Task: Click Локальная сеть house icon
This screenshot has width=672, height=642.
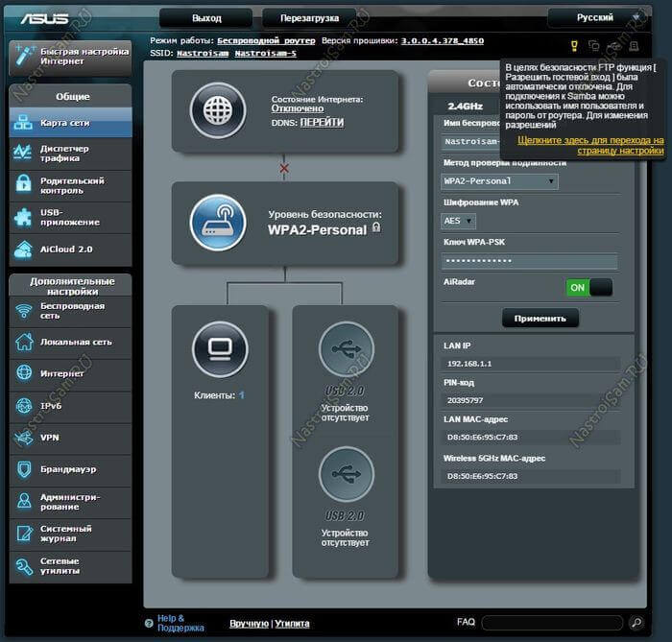Action: (24, 342)
